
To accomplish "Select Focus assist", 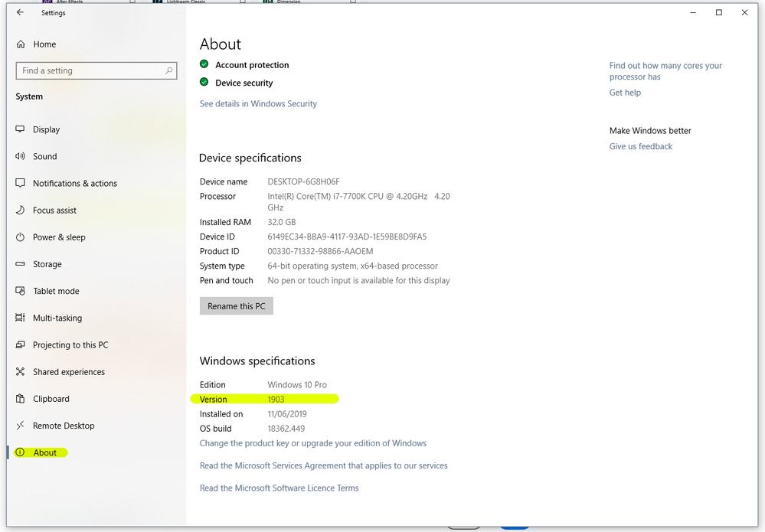I will click(54, 211).
